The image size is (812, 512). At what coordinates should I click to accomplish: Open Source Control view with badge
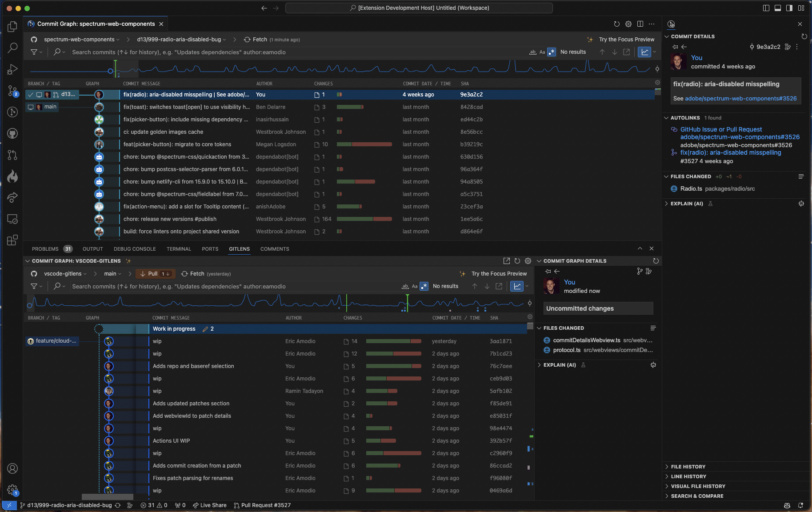tap(12, 91)
